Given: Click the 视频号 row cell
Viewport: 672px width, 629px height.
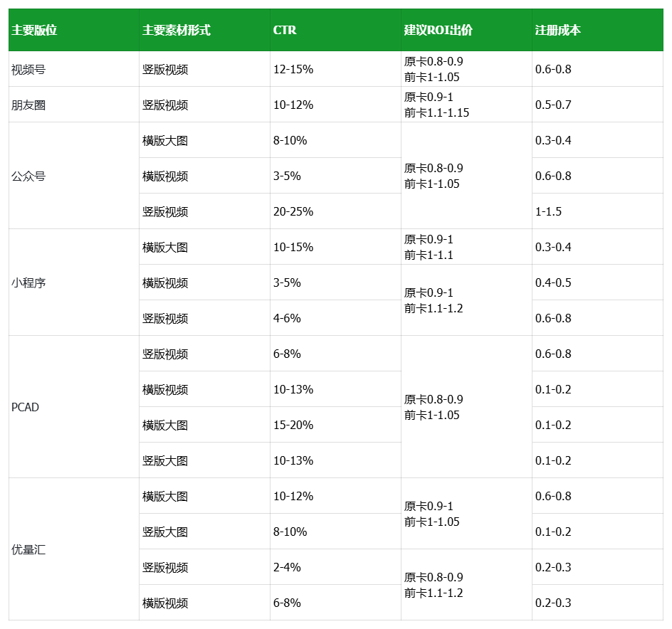Looking at the screenshot, I should coord(74,69).
